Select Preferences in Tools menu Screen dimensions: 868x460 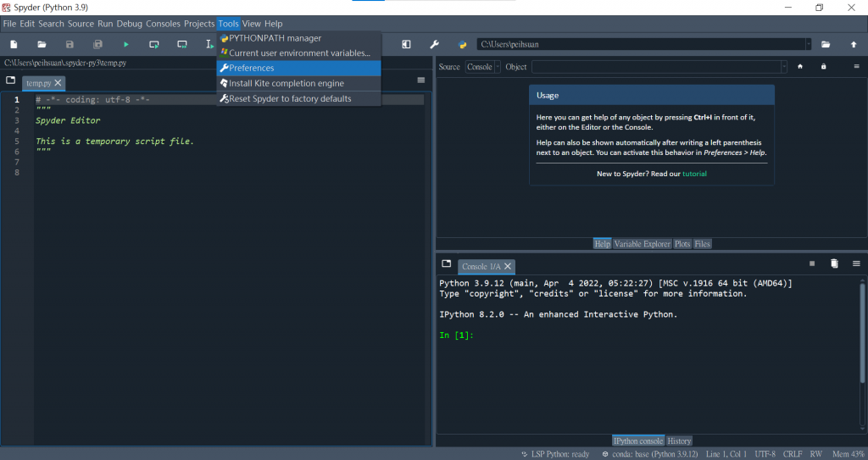pyautogui.click(x=298, y=68)
